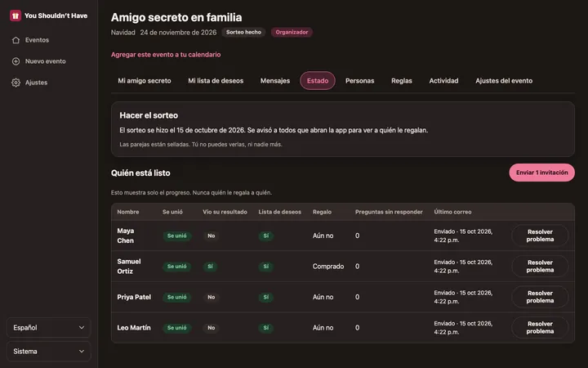This screenshot has width=588, height=368.
Task: Click the Amigo secreto en familia heading
Action: pos(176,17)
